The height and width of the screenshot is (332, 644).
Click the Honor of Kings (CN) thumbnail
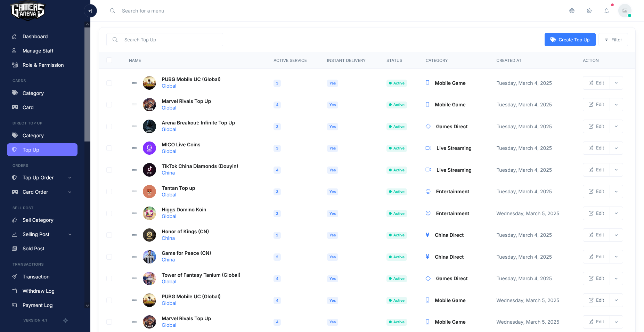click(149, 235)
